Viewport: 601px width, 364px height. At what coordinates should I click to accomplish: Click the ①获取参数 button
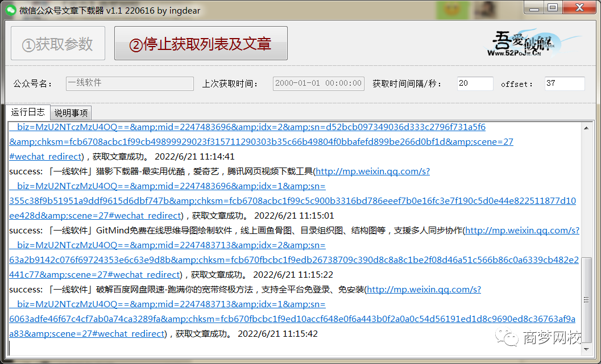pyautogui.click(x=58, y=43)
